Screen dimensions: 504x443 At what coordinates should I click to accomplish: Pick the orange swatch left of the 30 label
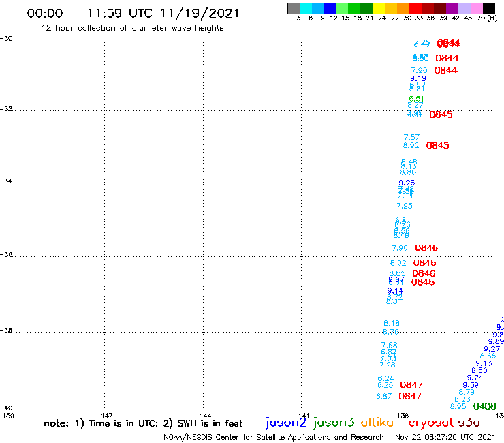(403, 8)
